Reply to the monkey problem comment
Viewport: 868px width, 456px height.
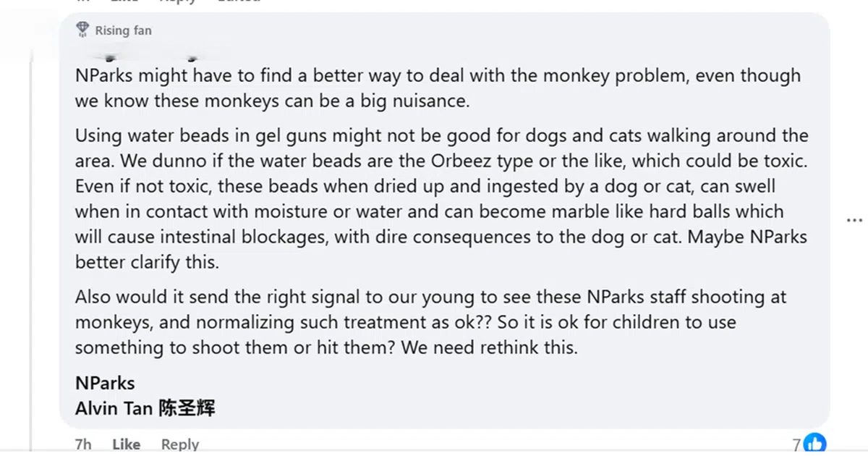tap(179, 444)
